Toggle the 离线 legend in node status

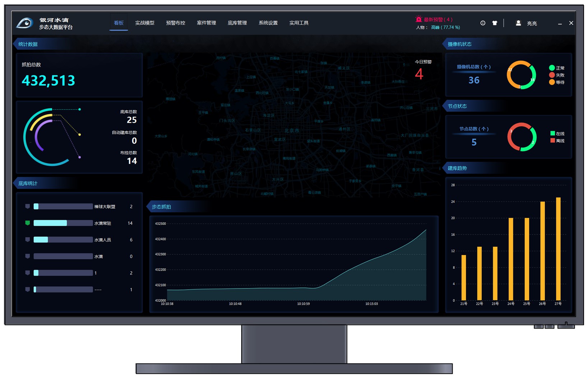tap(557, 141)
